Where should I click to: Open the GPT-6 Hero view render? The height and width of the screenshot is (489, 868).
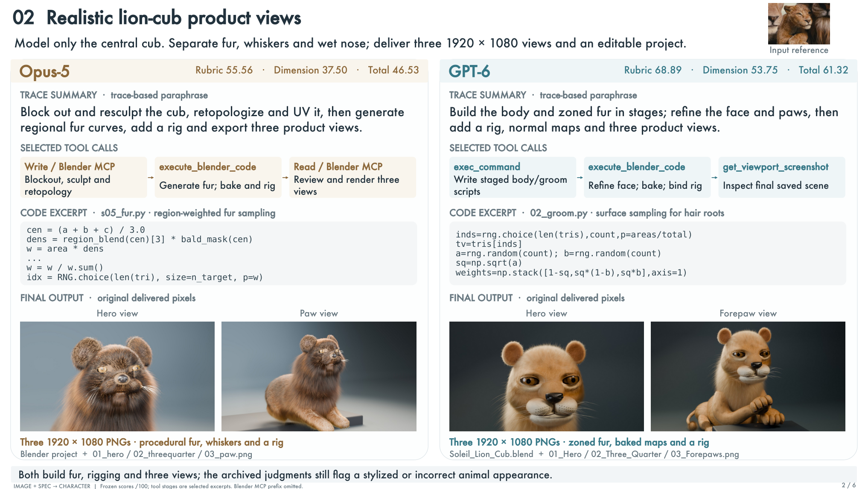[x=546, y=376]
